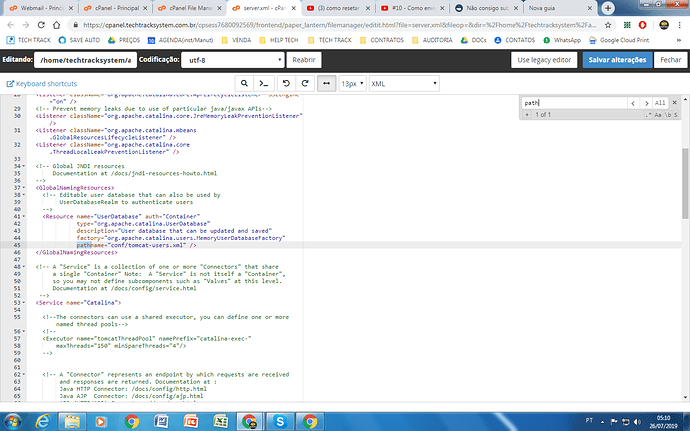This screenshot has height=431, width=690.
Task: Open the PREÇOS bookmark
Action: pyautogui.click(x=124, y=40)
